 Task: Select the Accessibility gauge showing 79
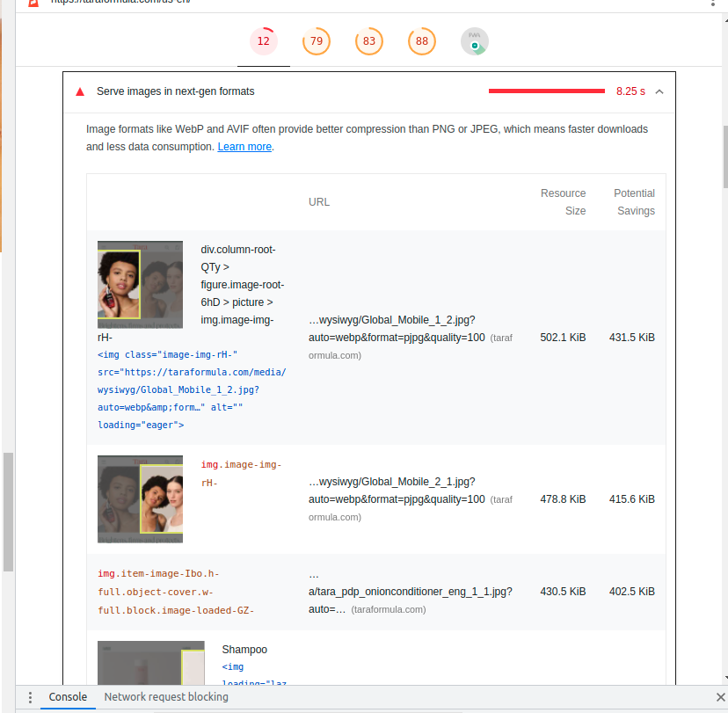316,40
